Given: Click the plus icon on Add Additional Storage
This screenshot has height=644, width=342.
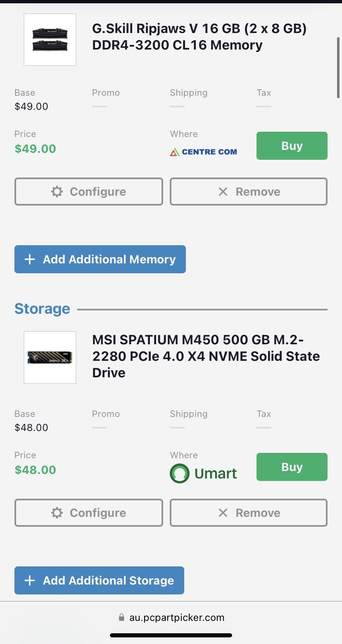Looking at the screenshot, I should [30, 580].
